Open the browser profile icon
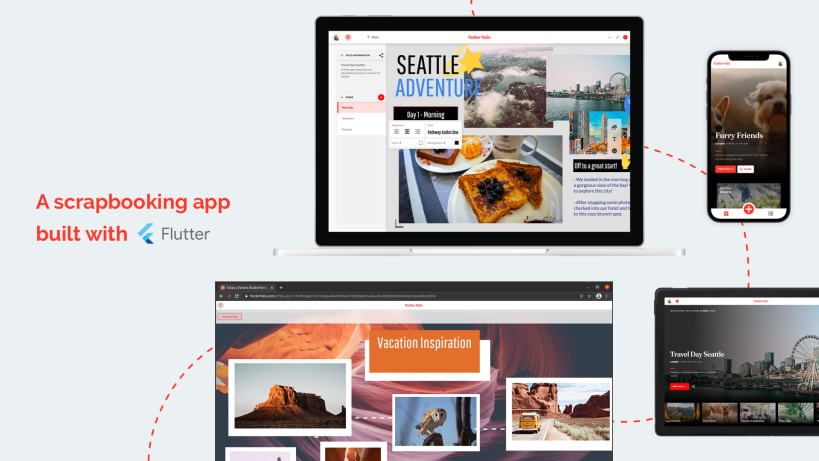This screenshot has height=461, width=819. [599, 296]
